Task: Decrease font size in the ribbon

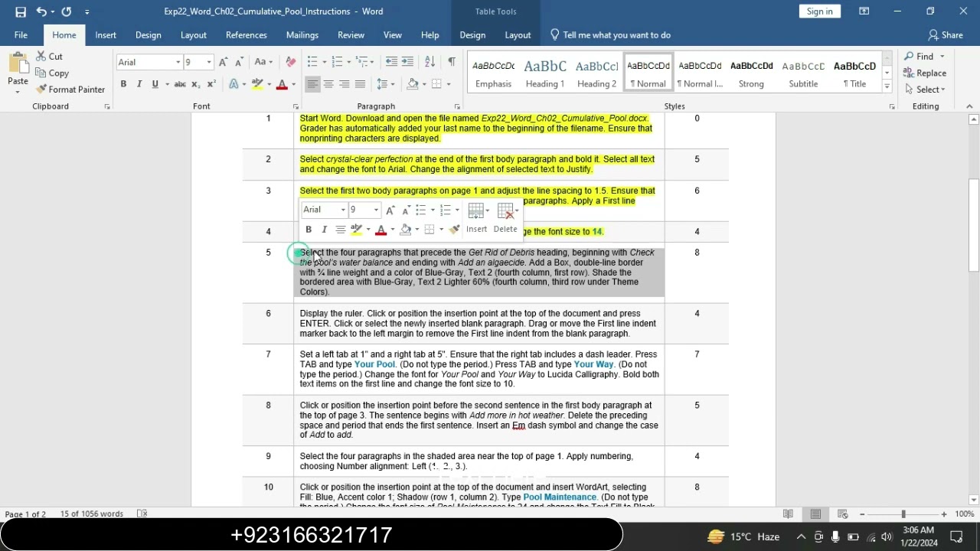Action: pos(239,62)
